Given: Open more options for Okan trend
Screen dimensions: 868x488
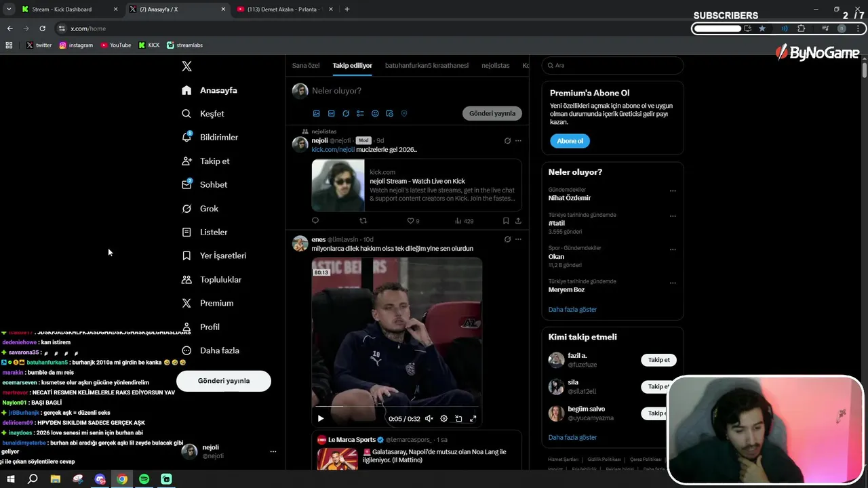Looking at the screenshot, I should (x=673, y=249).
